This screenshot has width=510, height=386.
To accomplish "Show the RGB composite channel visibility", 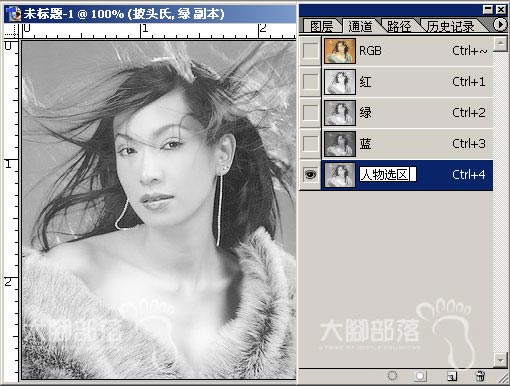I will coord(310,51).
